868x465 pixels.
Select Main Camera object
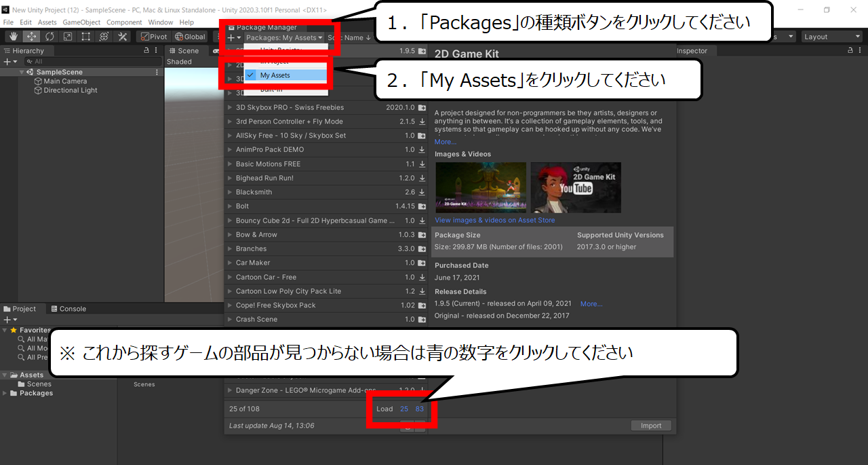[65, 81]
